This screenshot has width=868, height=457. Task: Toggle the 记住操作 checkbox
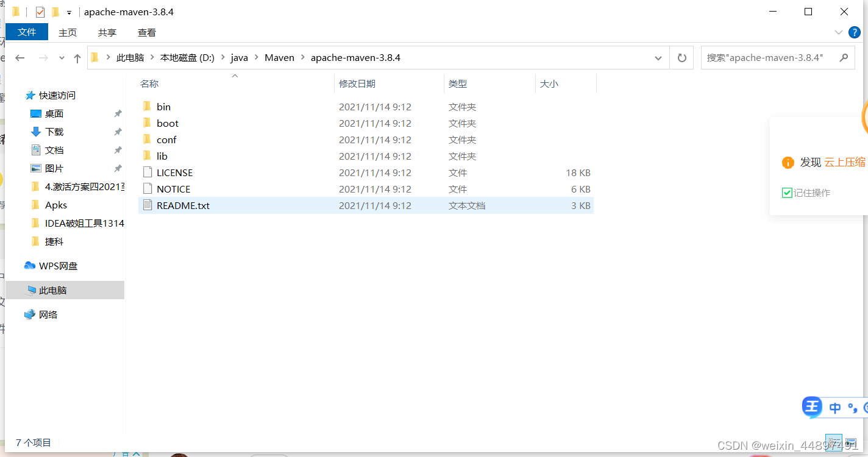pyautogui.click(x=787, y=193)
